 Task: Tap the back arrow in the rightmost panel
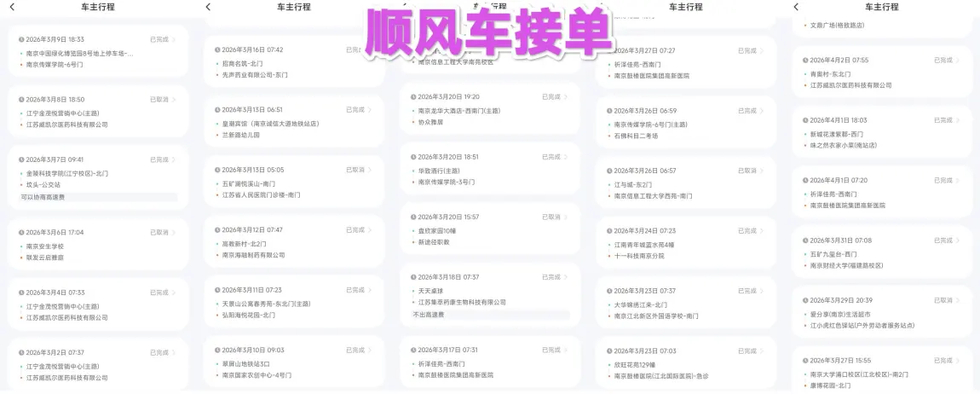click(x=796, y=7)
